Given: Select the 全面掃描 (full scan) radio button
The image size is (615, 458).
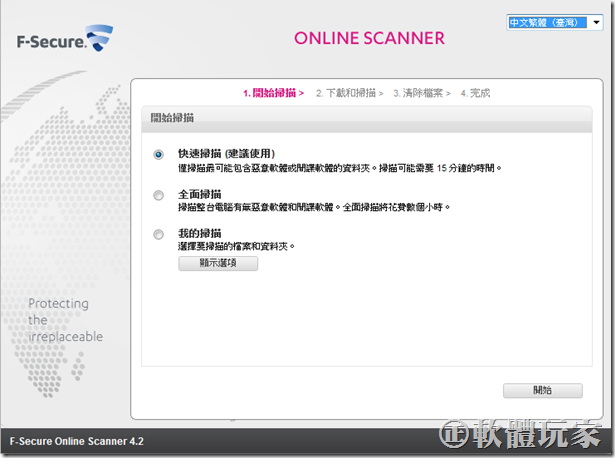Looking at the screenshot, I should point(158,195).
